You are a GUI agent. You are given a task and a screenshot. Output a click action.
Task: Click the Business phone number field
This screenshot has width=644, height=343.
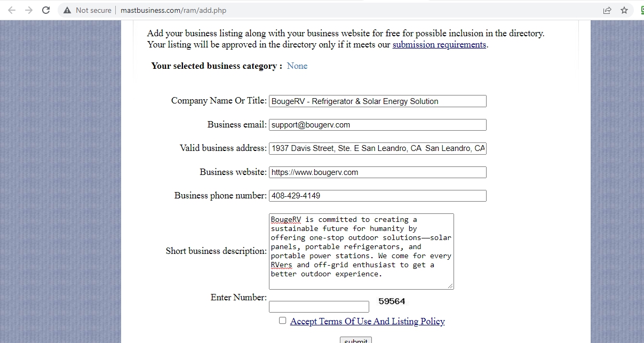pyautogui.click(x=377, y=196)
